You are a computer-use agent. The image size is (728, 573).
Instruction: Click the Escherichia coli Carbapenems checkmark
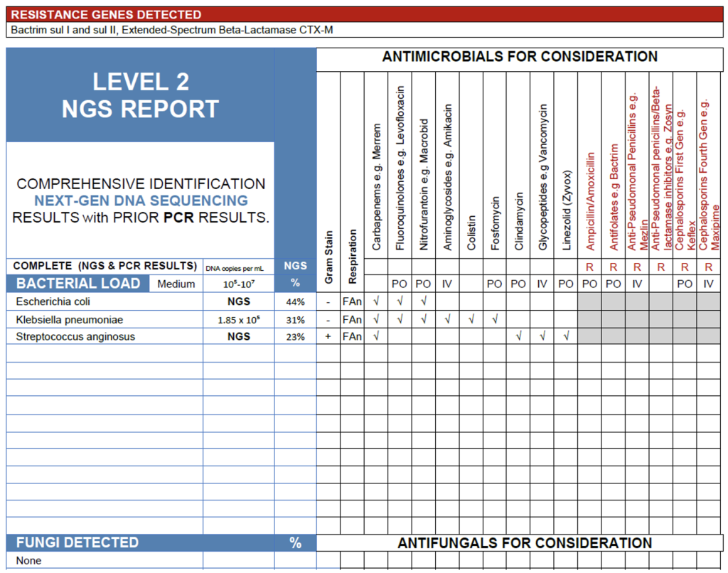376,301
